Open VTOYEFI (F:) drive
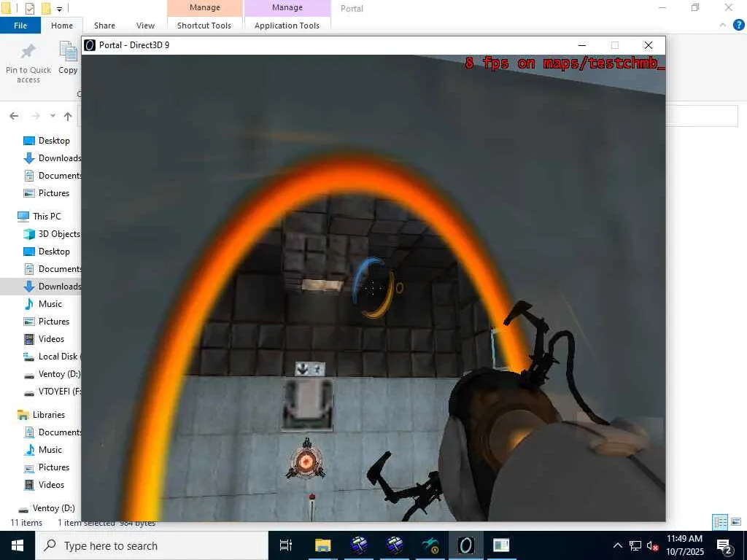 (x=53, y=392)
